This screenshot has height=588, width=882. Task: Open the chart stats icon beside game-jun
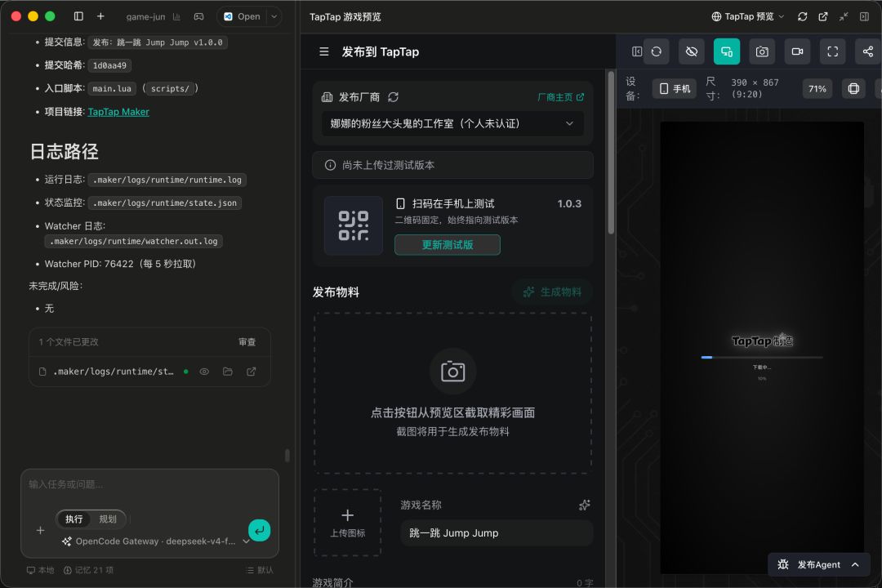[x=176, y=17]
